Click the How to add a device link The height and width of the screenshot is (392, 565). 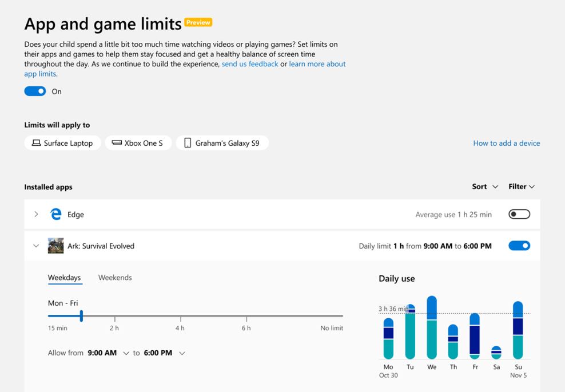[506, 143]
